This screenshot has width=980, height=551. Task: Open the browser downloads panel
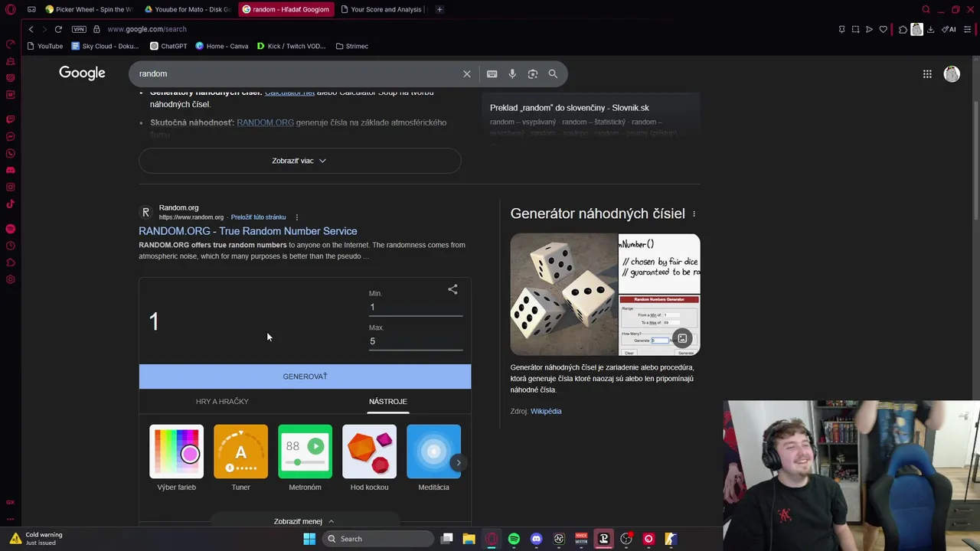pyautogui.click(x=930, y=29)
